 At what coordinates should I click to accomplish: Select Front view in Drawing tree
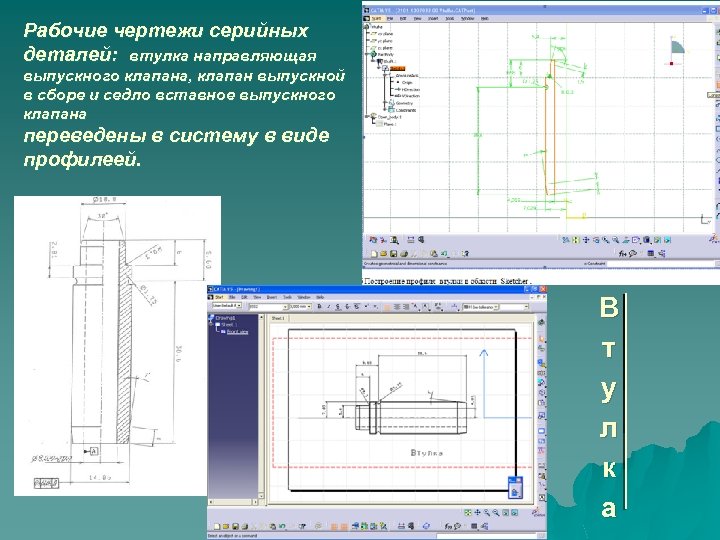(x=237, y=332)
